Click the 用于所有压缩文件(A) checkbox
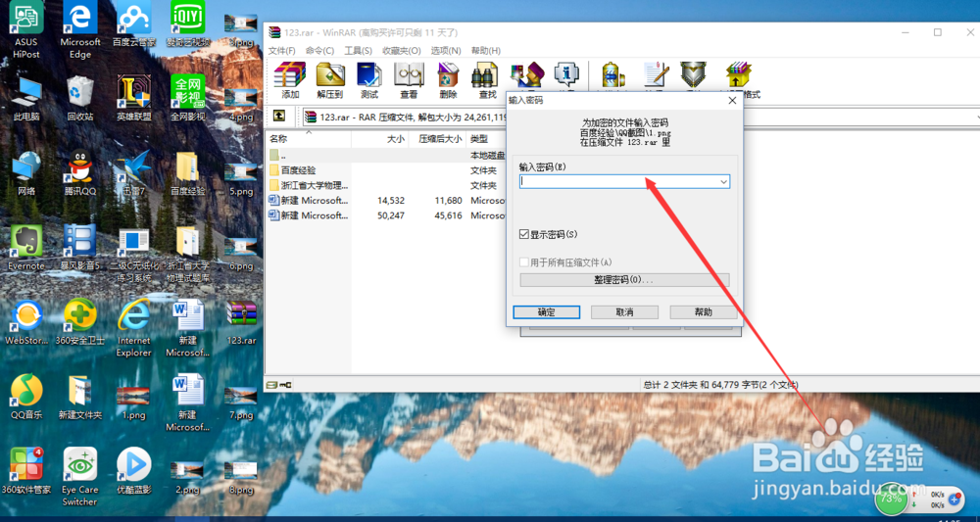980x522 pixels. coord(524,262)
